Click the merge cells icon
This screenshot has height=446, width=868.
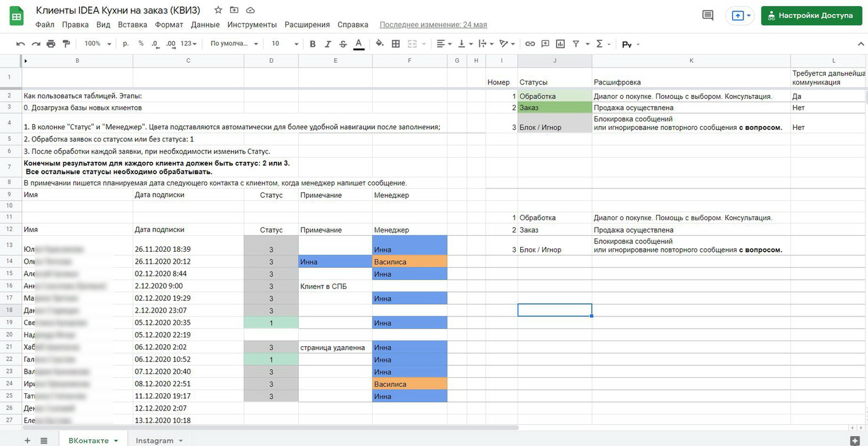coord(410,44)
